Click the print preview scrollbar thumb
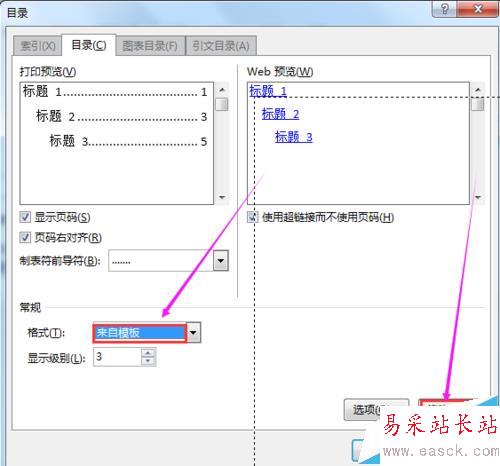The height and width of the screenshot is (466, 500). pyautogui.click(x=222, y=104)
